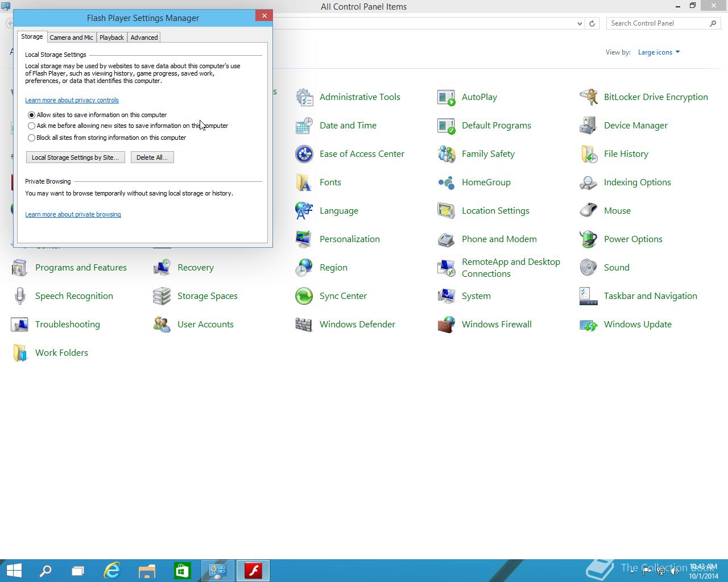Close the Flash Player Settings Manager
The height and width of the screenshot is (582, 728).
(x=264, y=16)
